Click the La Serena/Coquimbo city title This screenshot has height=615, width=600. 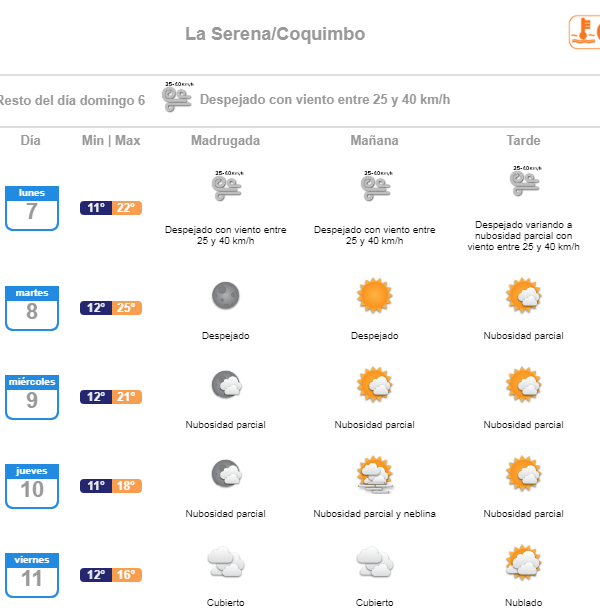pos(275,34)
